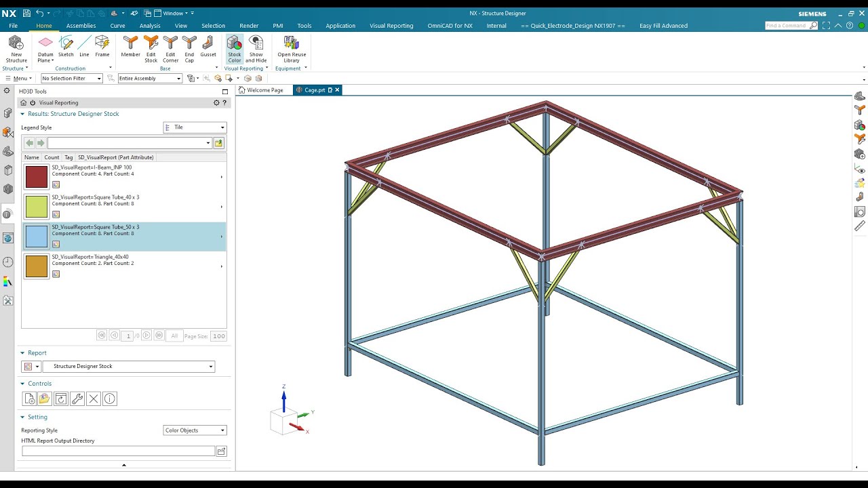Click SD_VisualReport (Part Attribute) column header
This screenshot has width=868, height=488.
click(115, 157)
